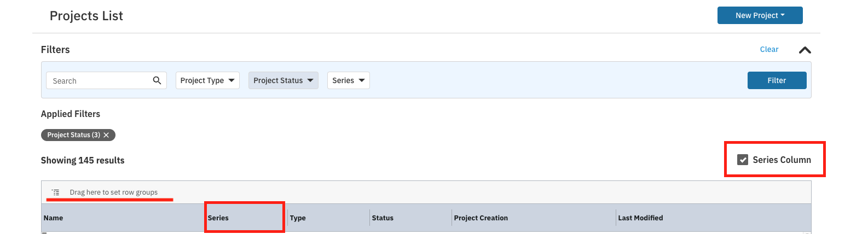The height and width of the screenshot is (234, 868).
Task: Sort by the Name column header
Action: (54, 218)
